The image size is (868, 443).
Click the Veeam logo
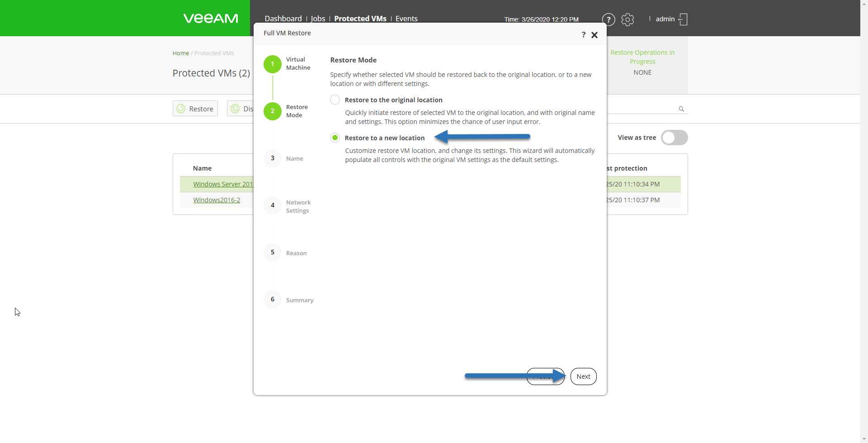pos(211,19)
